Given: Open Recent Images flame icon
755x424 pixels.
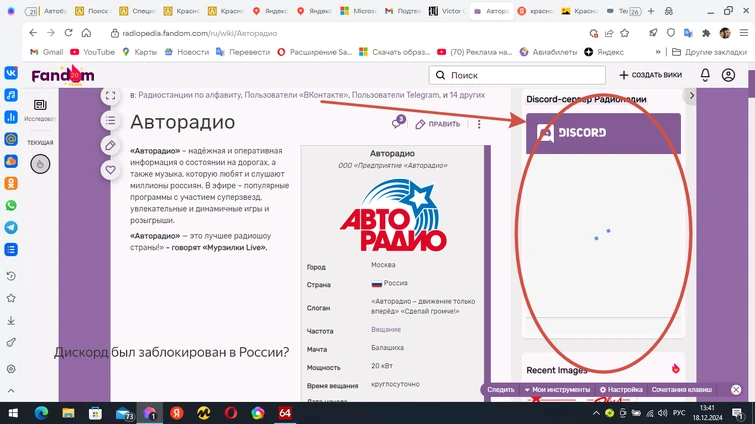Looking at the screenshot, I should coord(676,369).
